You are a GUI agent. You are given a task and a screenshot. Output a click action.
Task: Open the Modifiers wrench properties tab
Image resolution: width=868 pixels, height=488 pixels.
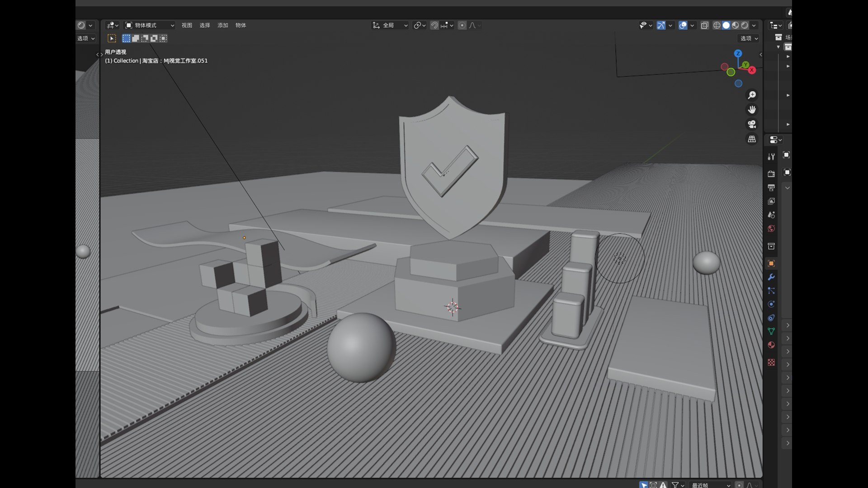771,277
